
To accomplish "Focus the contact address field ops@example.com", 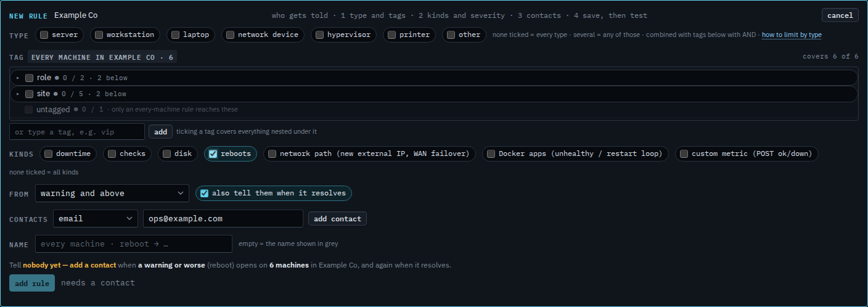I will pyautogui.click(x=223, y=219).
